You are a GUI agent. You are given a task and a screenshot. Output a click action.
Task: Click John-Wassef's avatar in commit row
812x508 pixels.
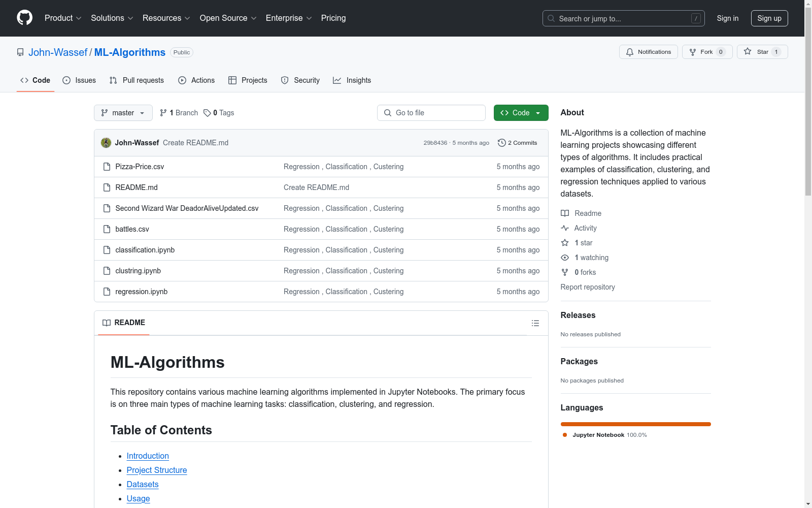[x=106, y=143]
